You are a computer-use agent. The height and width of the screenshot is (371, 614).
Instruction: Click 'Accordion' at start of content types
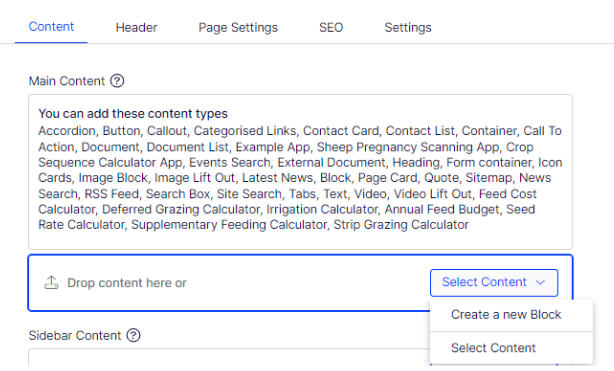coord(67,131)
